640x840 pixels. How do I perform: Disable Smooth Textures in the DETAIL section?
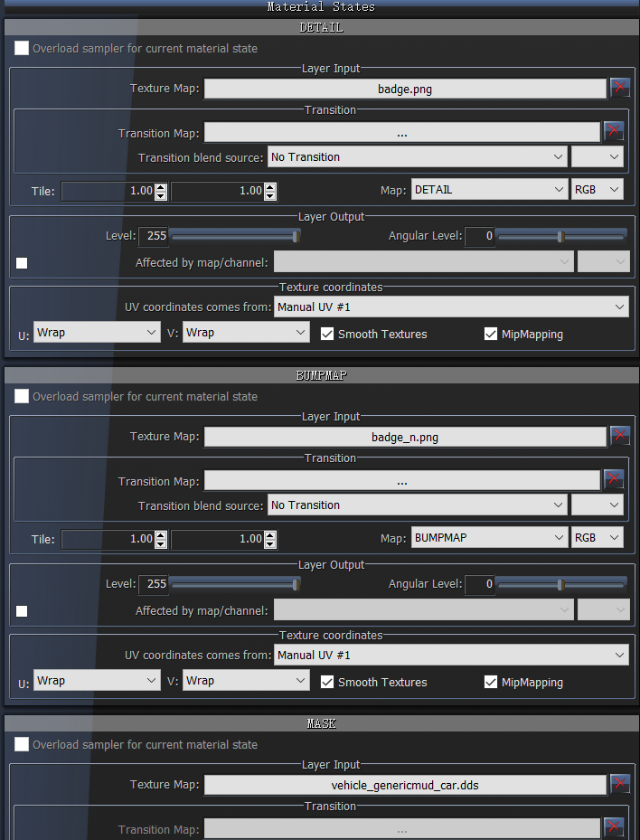(x=327, y=334)
